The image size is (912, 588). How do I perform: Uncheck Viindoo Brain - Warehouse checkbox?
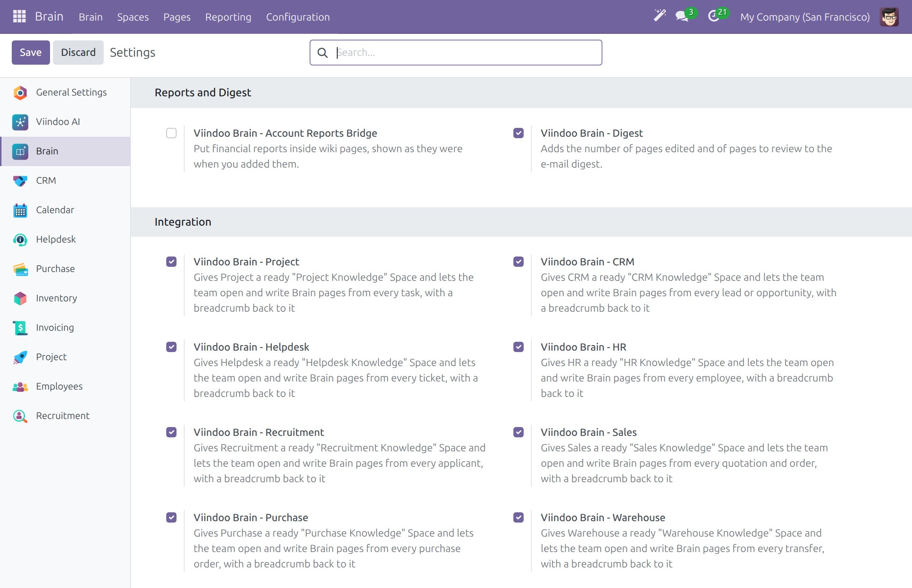(518, 517)
